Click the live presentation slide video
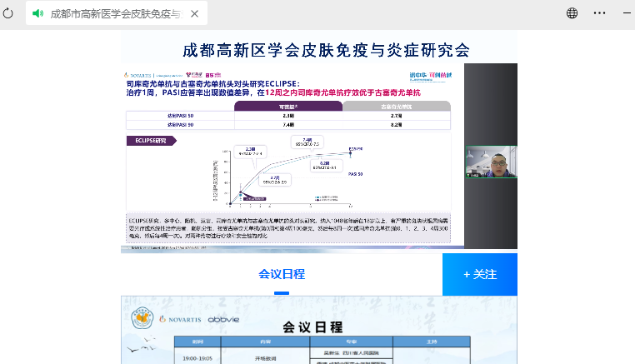 292,158
